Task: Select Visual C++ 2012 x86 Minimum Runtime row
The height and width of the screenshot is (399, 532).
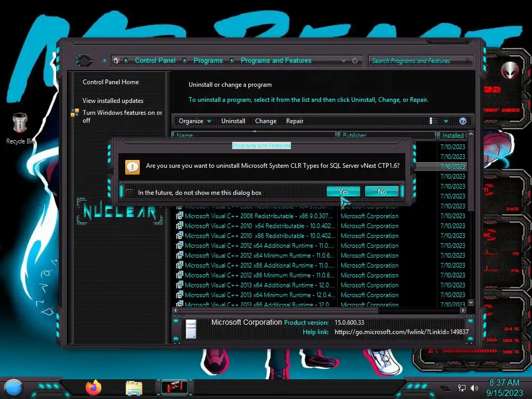Action: [320, 275]
